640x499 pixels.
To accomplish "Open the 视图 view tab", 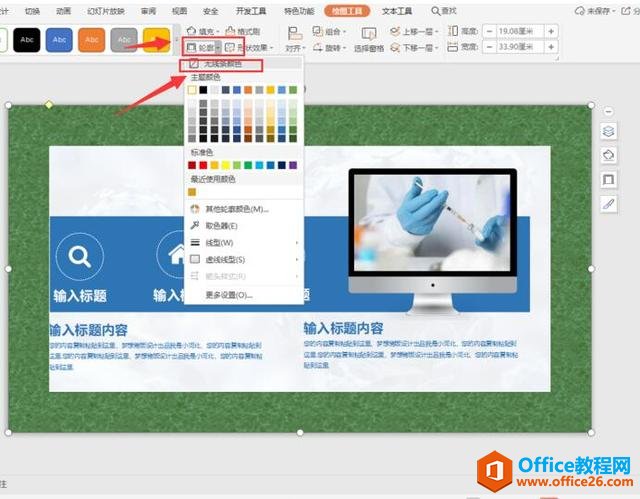I will tap(179, 11).
